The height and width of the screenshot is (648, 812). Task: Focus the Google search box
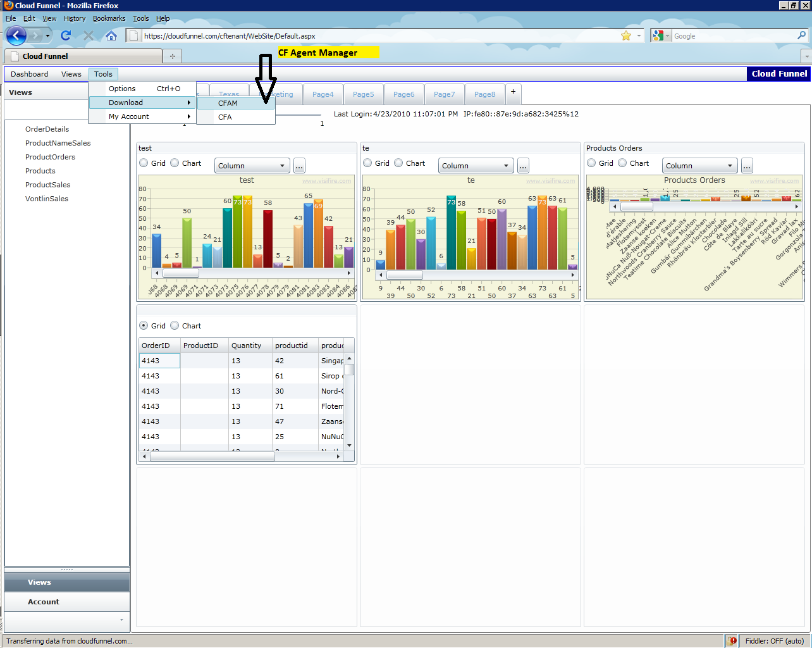(x=734, y=36)
